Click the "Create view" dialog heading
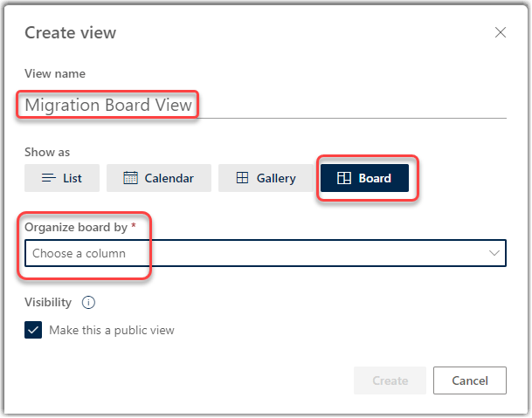532x418 pixels. [70, 33]
